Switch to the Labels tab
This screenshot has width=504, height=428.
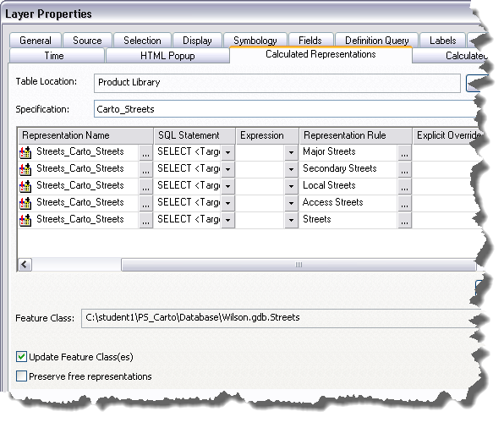coord(442,41)
